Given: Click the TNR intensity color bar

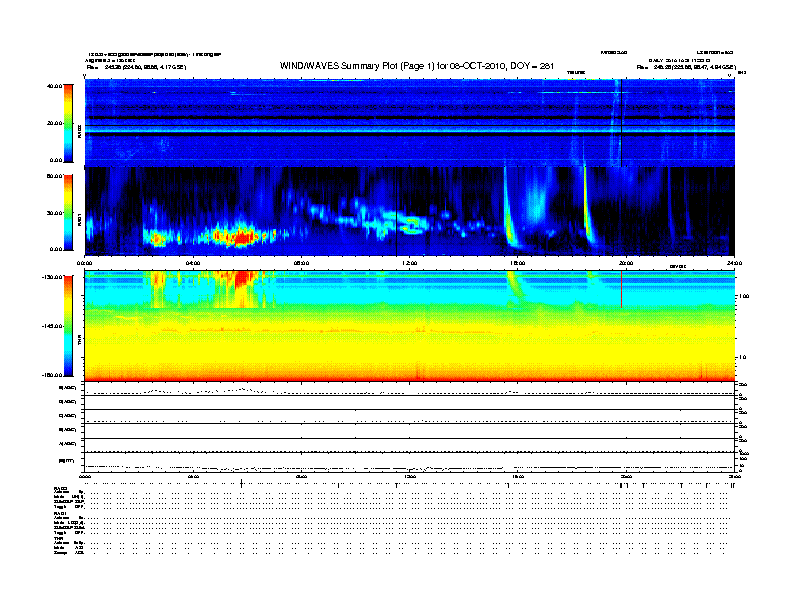Looking at the screenshot, I should 68,326.
